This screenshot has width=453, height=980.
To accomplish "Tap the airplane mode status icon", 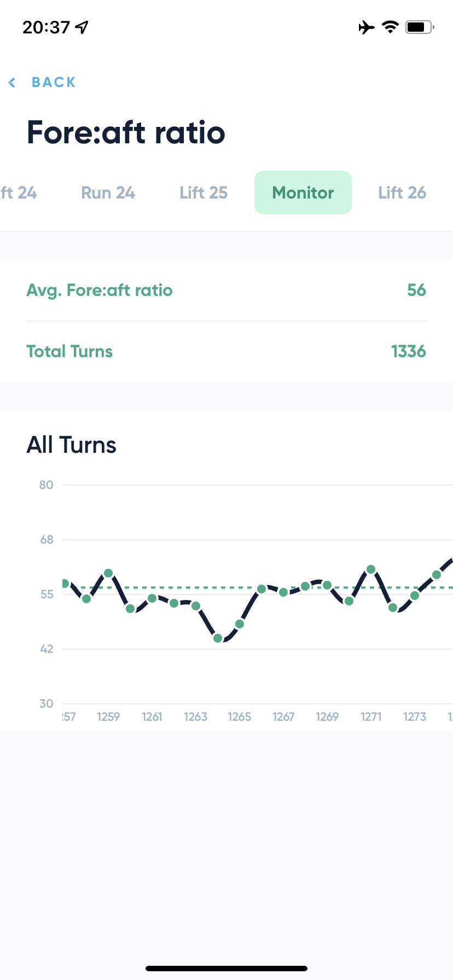I will [x=367, y=27].
